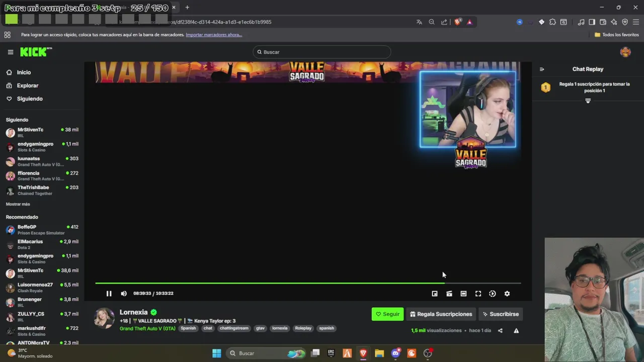644x362 pixels.
Task: Pause the video playback
Action: (x=109, y=294)
